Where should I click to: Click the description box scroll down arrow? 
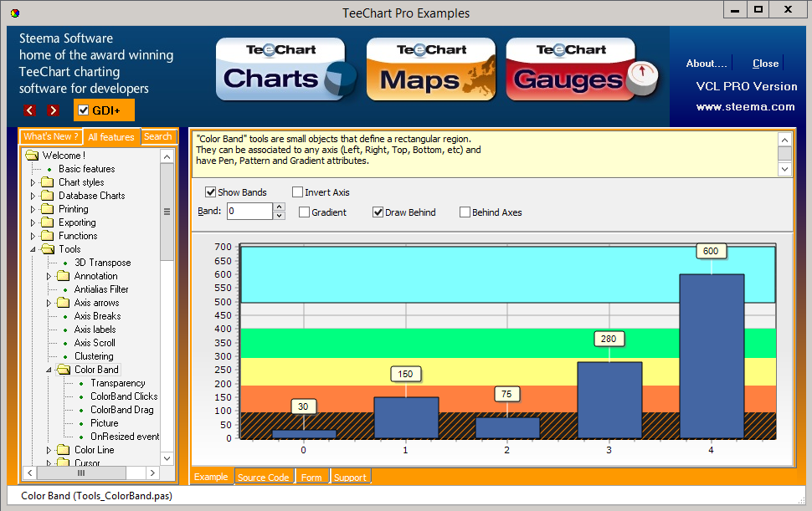pos(785,169)
